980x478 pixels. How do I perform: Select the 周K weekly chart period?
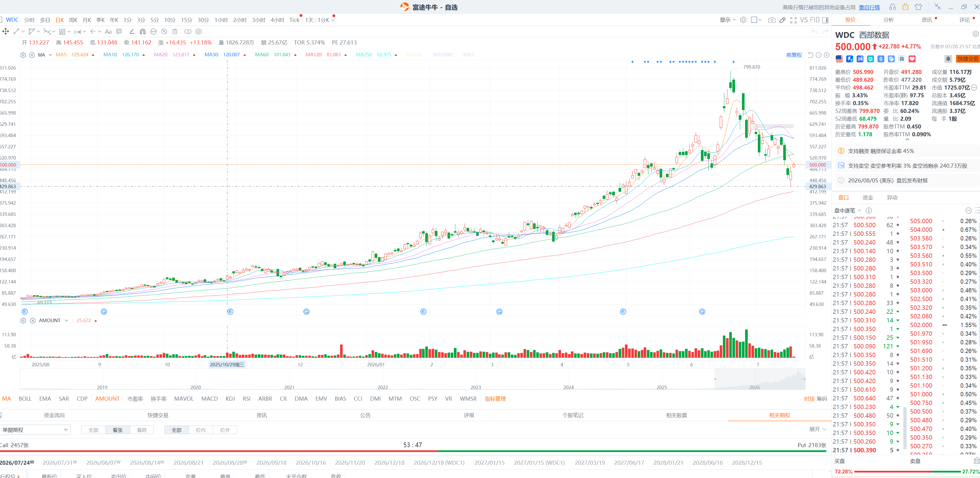[x=73, y=20]
